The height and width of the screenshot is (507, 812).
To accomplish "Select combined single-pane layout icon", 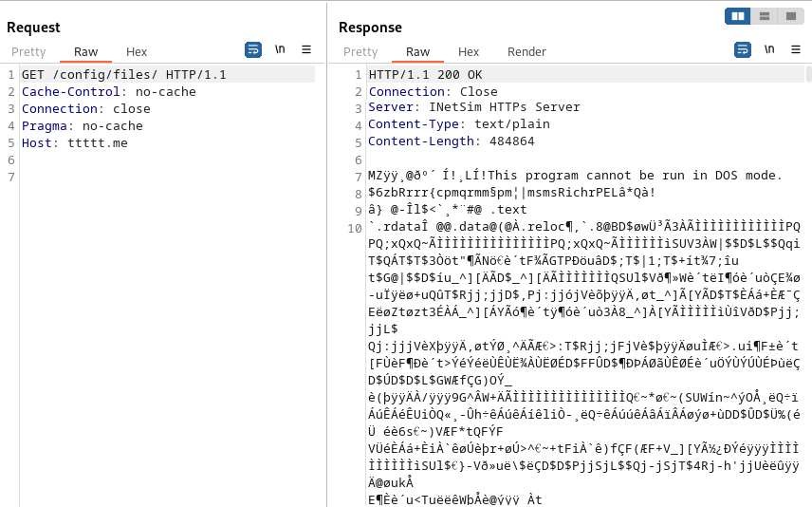I will point(791,16).
